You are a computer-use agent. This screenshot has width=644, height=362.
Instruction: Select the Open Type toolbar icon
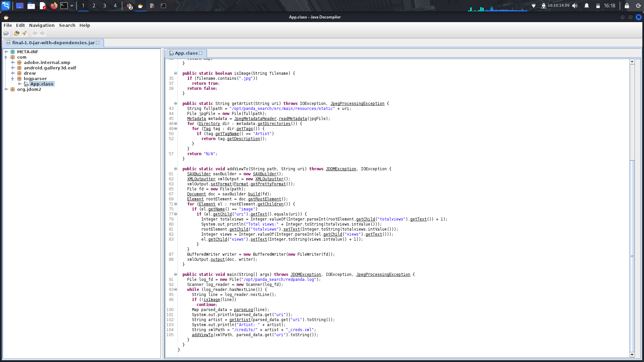point(16,33)
